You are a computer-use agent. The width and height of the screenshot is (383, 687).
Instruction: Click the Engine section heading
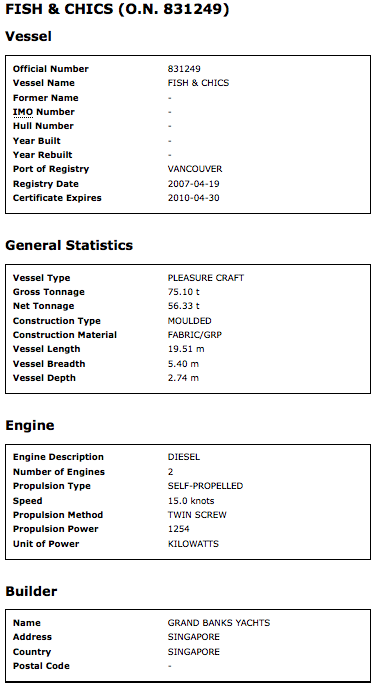click(x=30, y=425)
